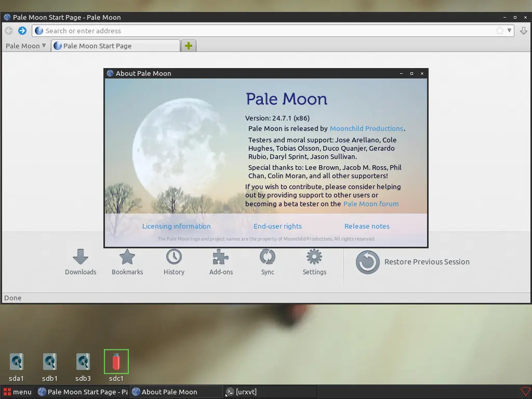The width and height of the screenshot is (532, 399).
Task: Close the About Pale Moon dialog
Action: coord(422,74)
